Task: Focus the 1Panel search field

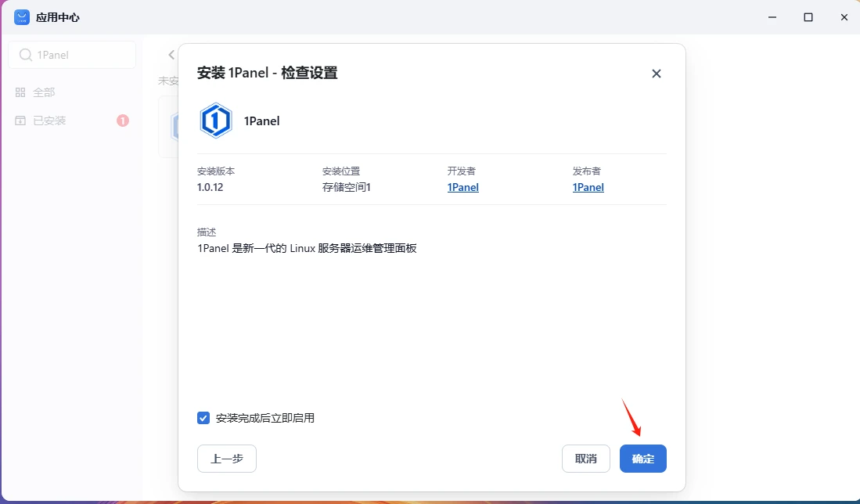Action: [x=72, y=55]
